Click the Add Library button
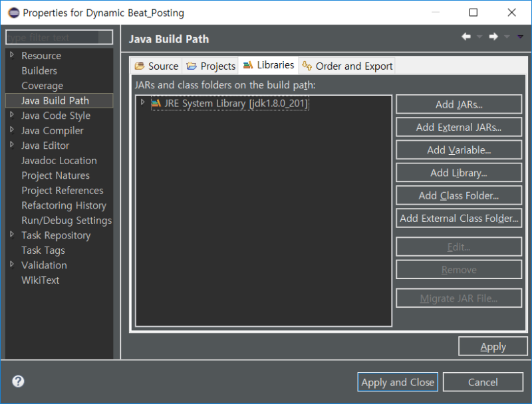This screenshot has width=532, height=404. pyautogui.click(x=459, y=173)
